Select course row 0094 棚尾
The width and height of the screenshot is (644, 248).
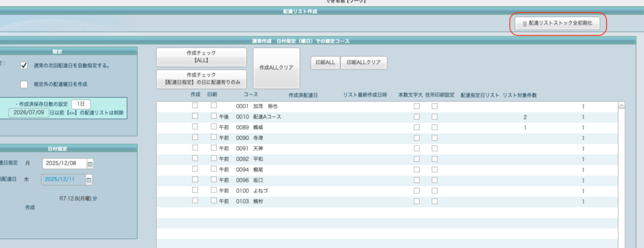[x=387, y=171]
